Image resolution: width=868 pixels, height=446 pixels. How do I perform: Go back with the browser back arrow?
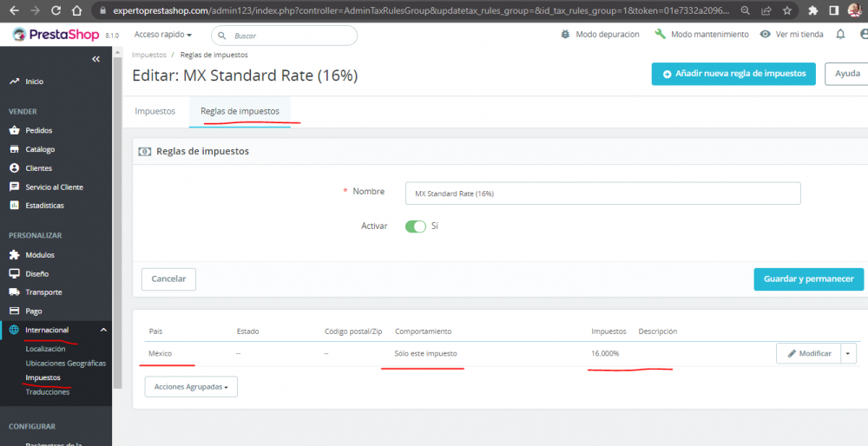[x=15, y=10]
